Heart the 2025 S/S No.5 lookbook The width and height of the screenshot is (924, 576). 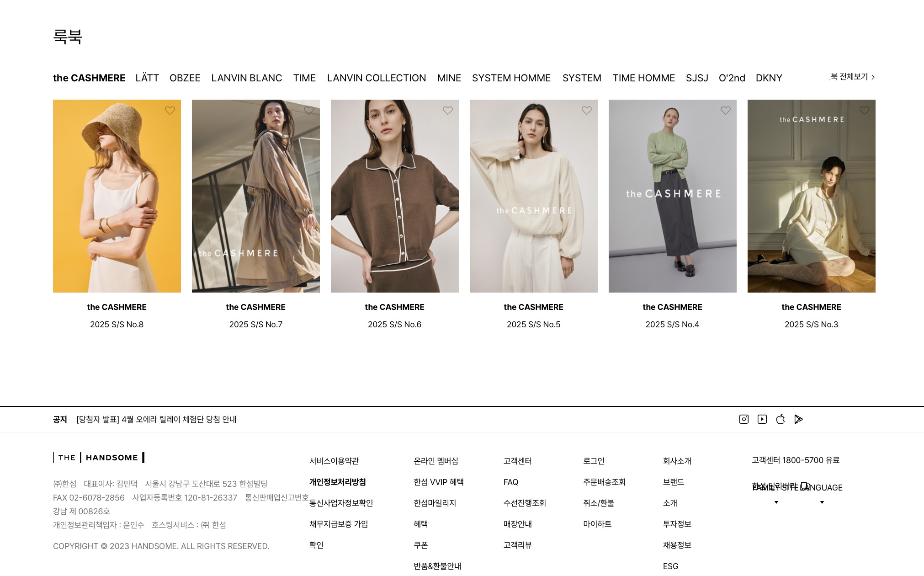pyautogui.click(x=587, y=111)
